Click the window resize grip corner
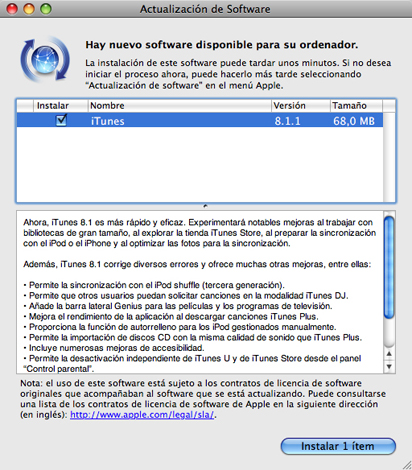 (x=407, y=465)
